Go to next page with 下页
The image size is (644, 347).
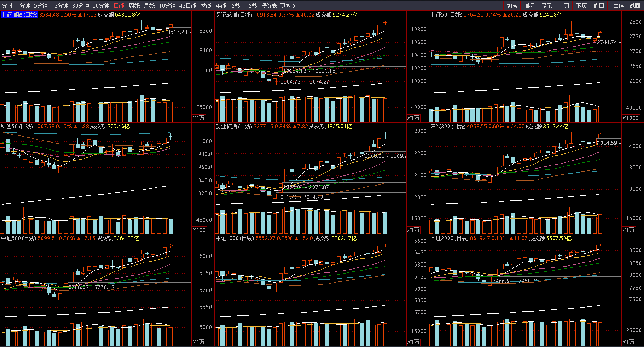(581, 5)
